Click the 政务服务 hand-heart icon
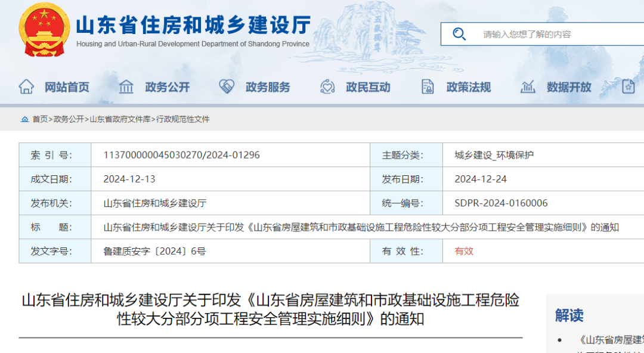Screen dimensions: 644x353 [225, 86]
